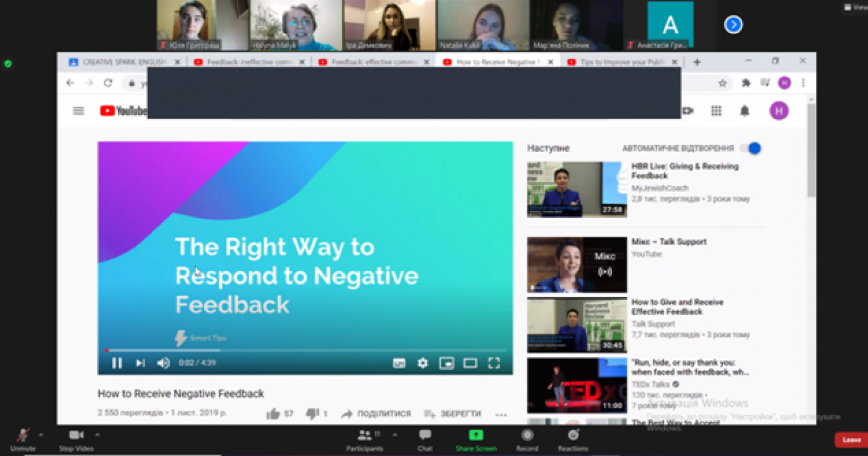
Task: Expand video options arrow beside Stop Video
Action: tap(97, 434)
